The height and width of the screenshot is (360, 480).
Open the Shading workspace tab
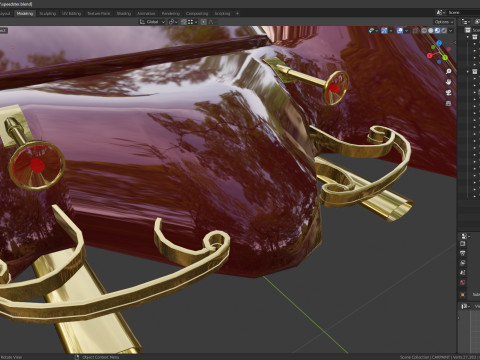(124, 13)
